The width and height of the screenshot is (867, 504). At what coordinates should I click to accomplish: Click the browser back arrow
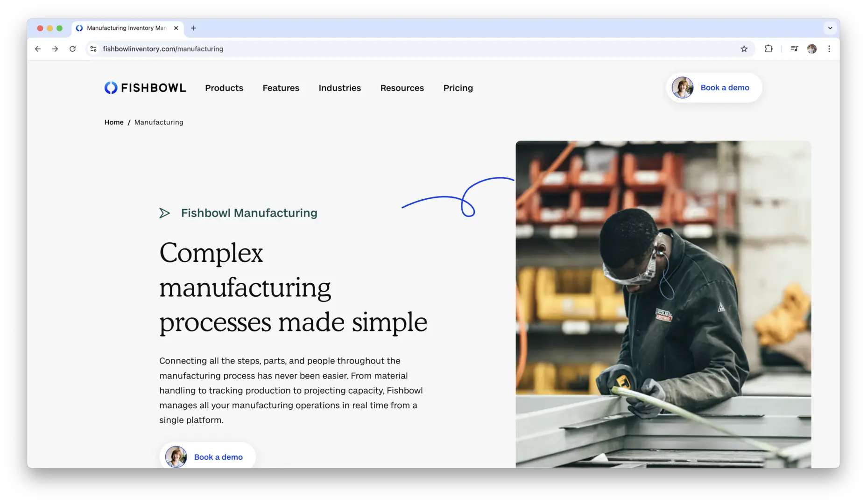(38, 49)
